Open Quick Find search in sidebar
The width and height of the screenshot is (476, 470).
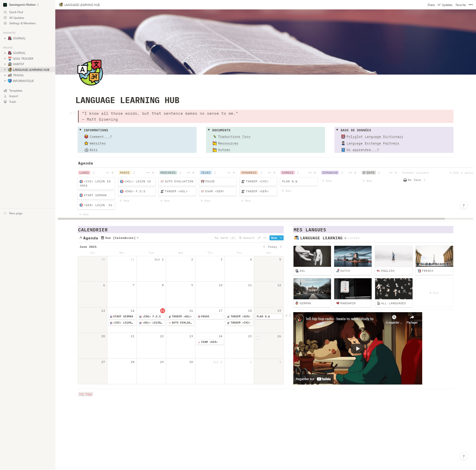tap(16, 12)
